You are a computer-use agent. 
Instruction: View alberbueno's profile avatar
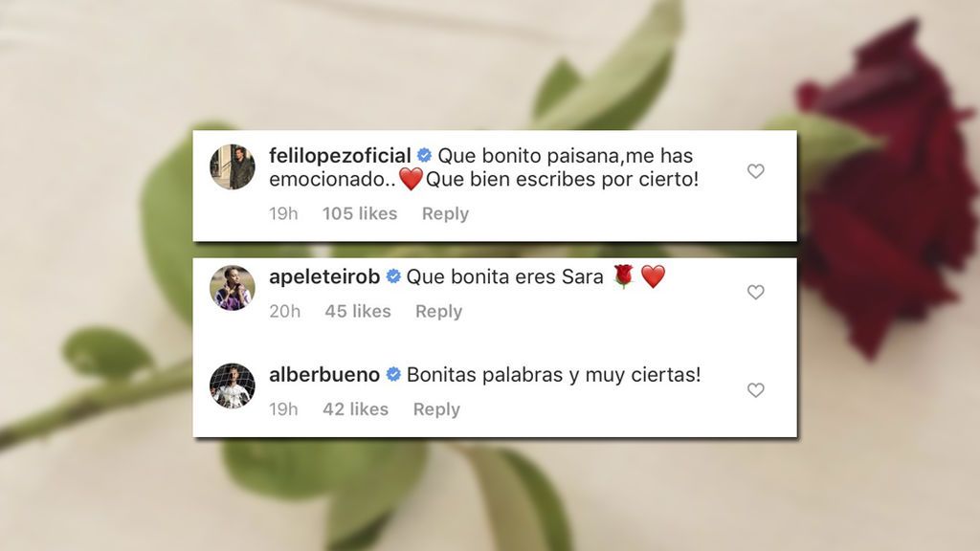tap(233, 386)
